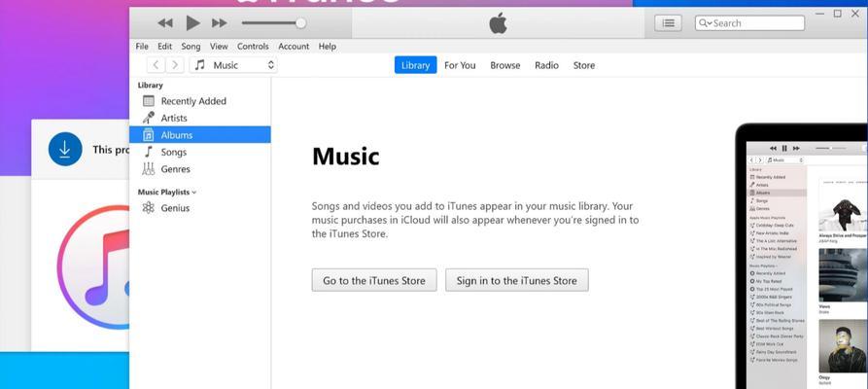Select the Library tab
The image size is (868, 389).
415,65
